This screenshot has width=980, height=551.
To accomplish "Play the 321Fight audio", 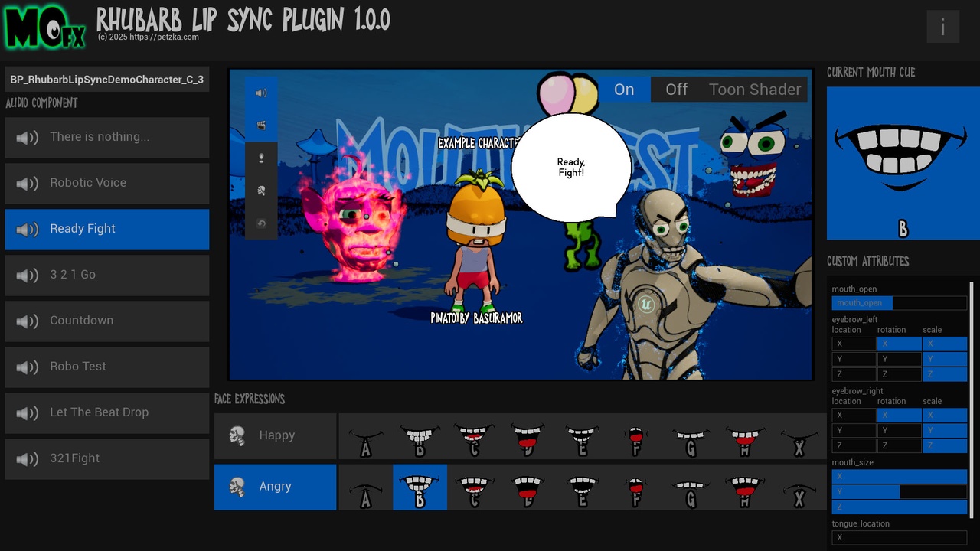I will tap(107, 459).
